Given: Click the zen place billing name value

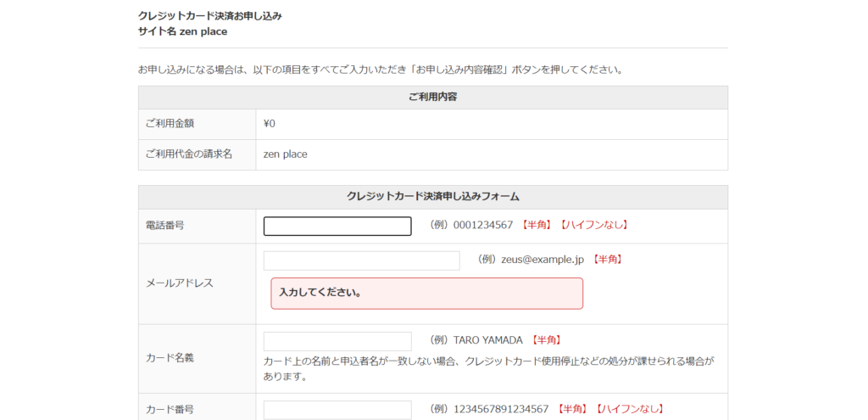Looking at the screenshot, I should pyautogui.click(x=285, y=154).
